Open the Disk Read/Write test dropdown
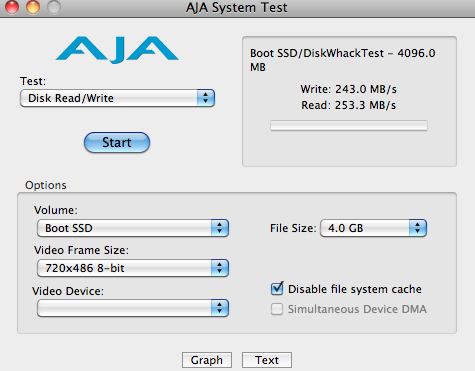The image size is (475, 371). point(117,98)
